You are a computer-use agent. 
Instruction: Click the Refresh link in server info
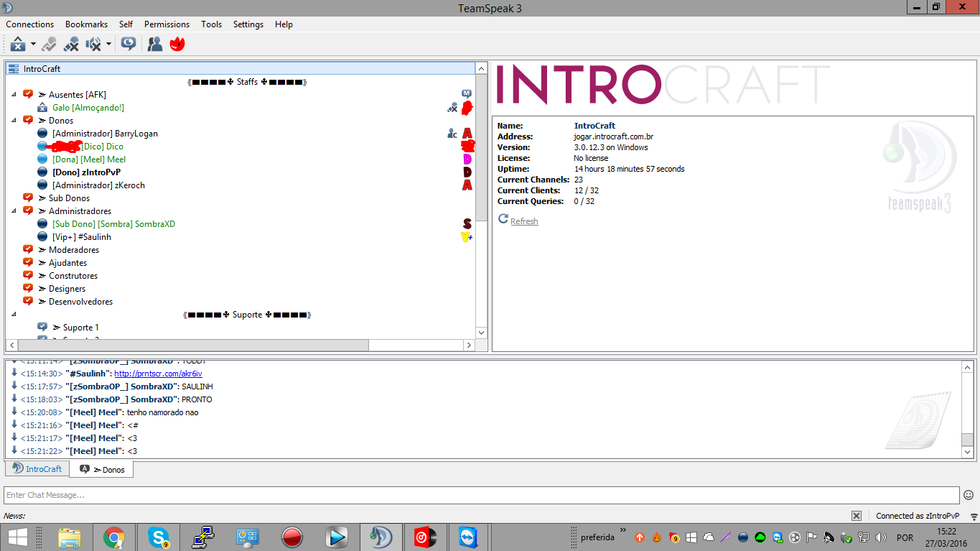[x=524, y=221]
